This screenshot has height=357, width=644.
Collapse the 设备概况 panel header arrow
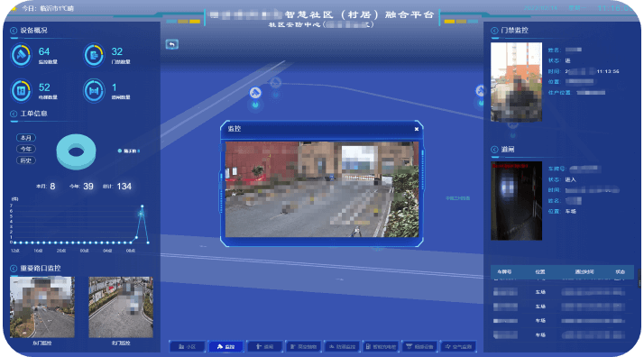[14, 31]
